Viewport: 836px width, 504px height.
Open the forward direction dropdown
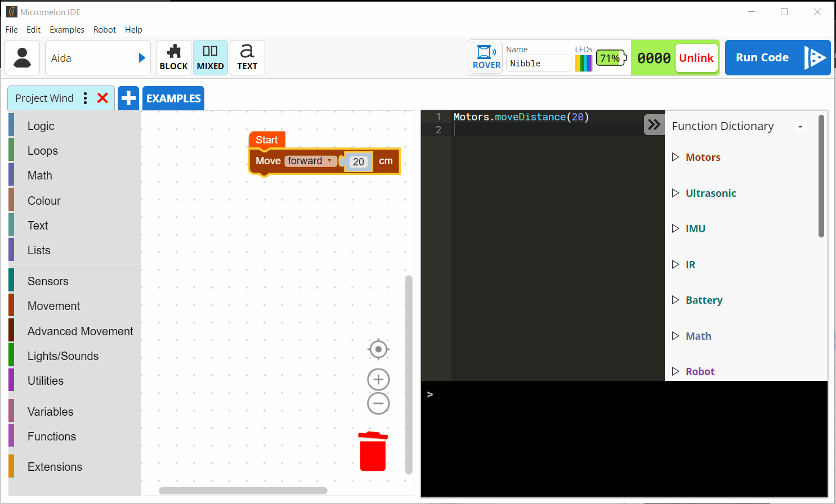pos(310,161)
